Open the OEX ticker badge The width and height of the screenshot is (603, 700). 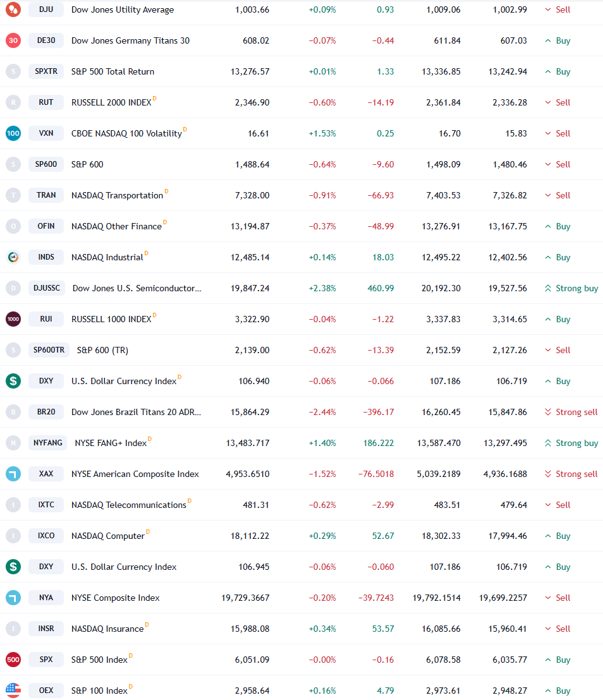46,691
